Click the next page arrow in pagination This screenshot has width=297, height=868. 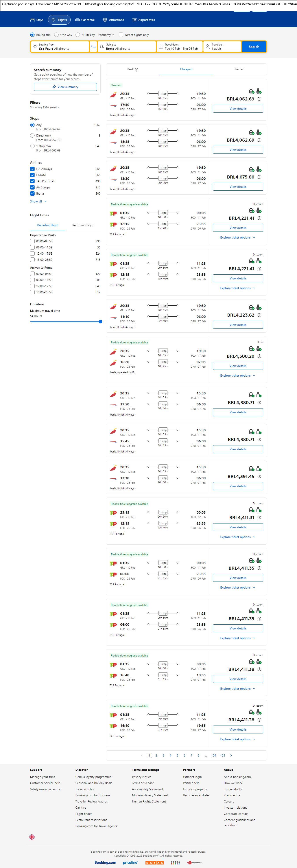(231, 755)
